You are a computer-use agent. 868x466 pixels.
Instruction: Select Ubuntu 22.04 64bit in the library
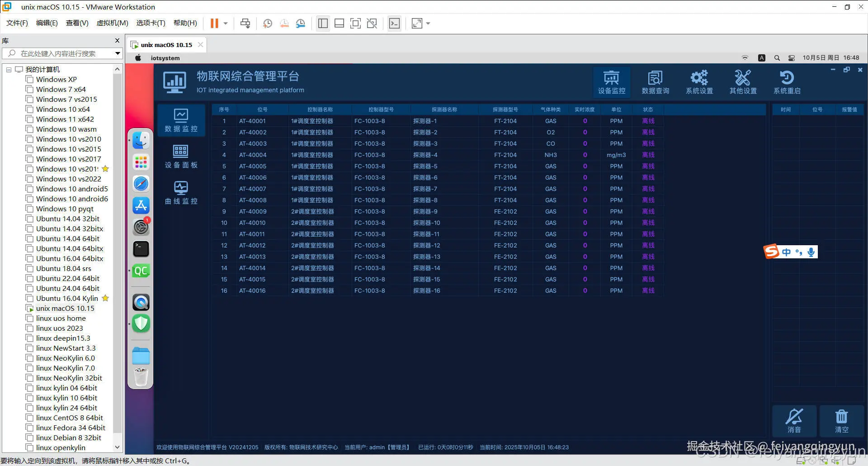(x=68, y=278)
